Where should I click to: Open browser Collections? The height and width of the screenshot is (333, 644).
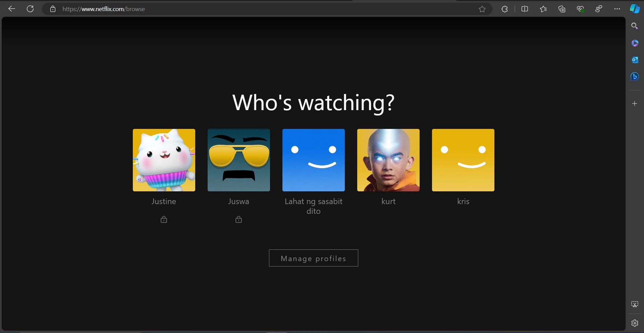(x=562, y=9)
